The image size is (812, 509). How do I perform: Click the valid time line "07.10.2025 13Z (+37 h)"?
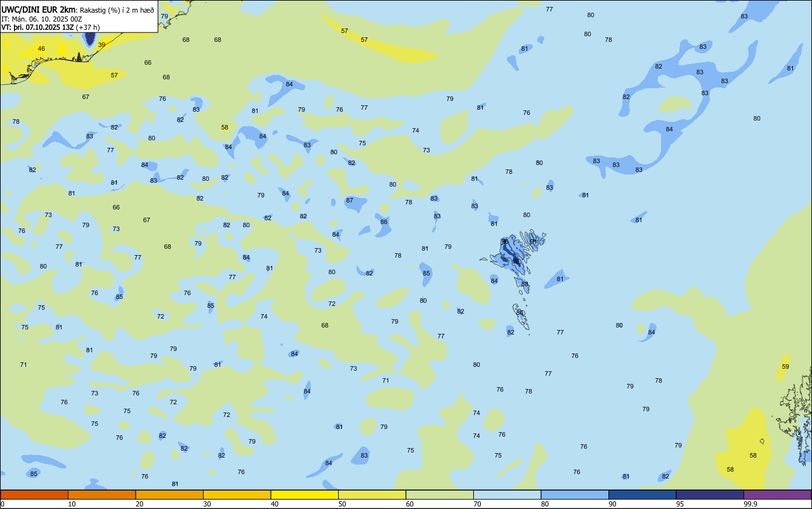(x=63, y=27)
